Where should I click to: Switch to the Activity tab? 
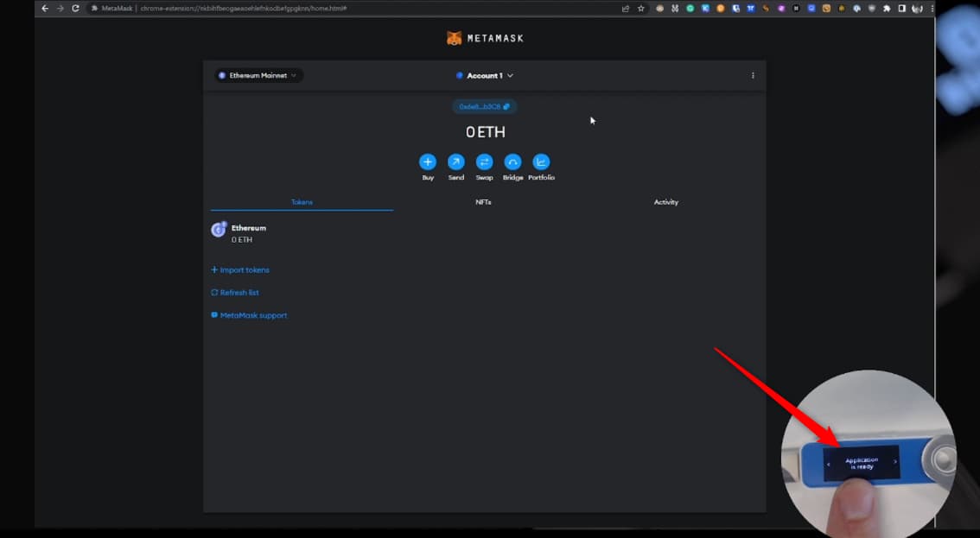(x=665, y=202)
